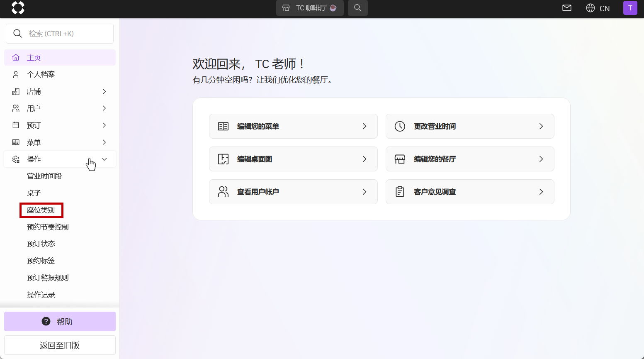Viewport: 644px width, 359px height.
Task: Click the person icon beside 个人档案
Action: click(16, 74)
